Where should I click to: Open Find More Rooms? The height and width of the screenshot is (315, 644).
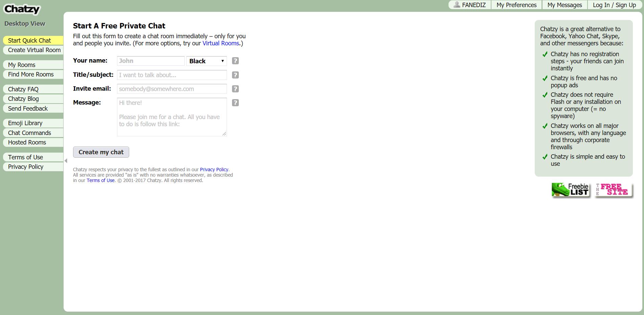click(x=33, y=74)
